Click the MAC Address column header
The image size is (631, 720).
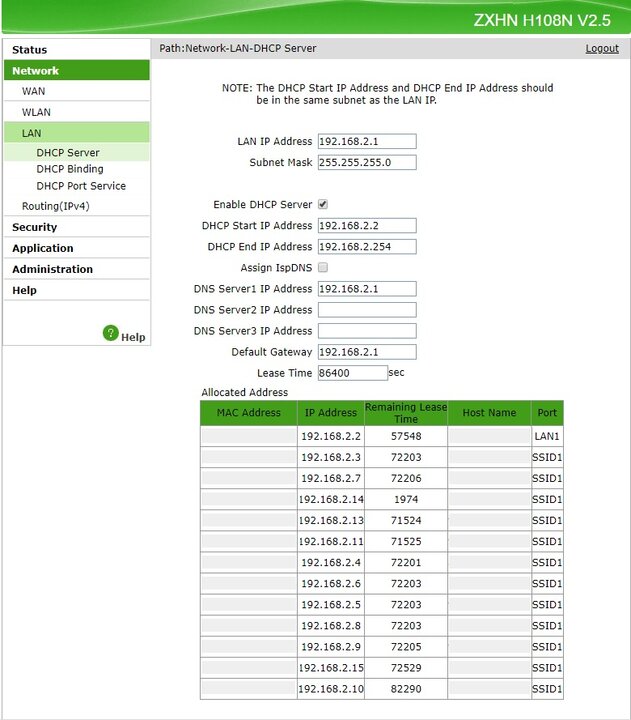(x=248, y=413)
